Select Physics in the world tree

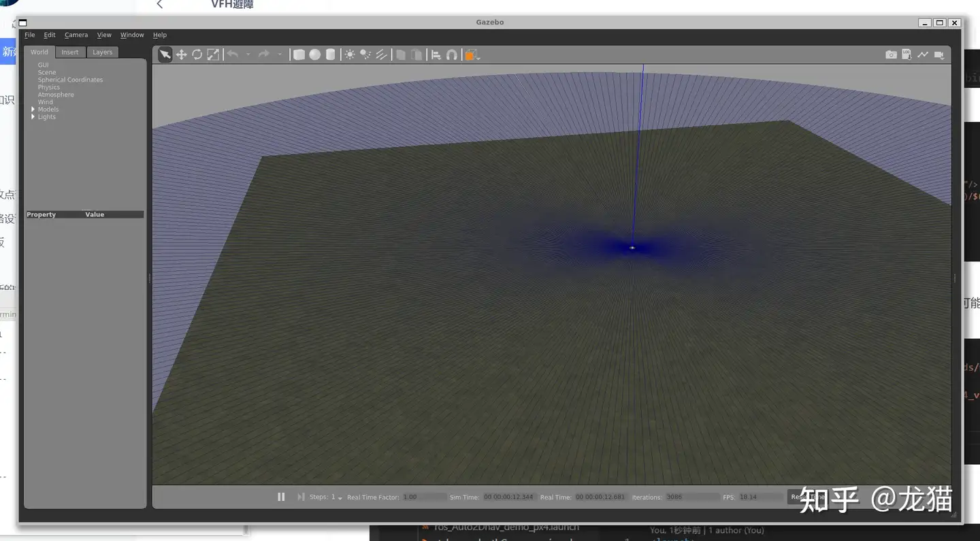click(x=49, y=87)
